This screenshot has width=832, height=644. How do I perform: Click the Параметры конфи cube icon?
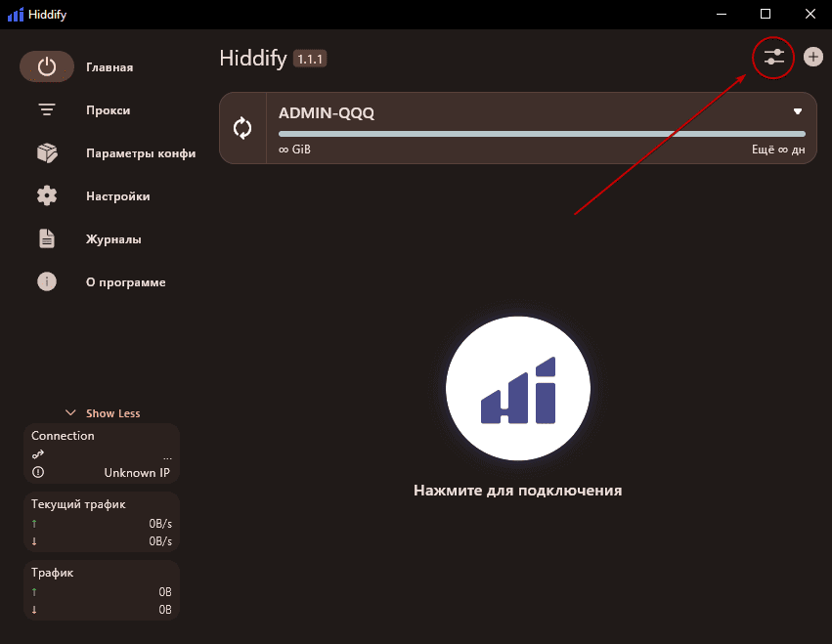[x=47, y=152]
